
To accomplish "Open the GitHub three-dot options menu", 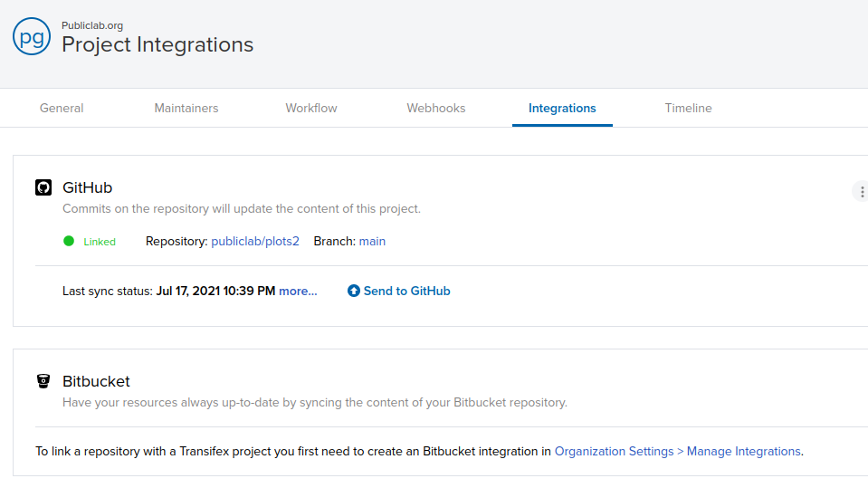I will (x=862, y=192).
